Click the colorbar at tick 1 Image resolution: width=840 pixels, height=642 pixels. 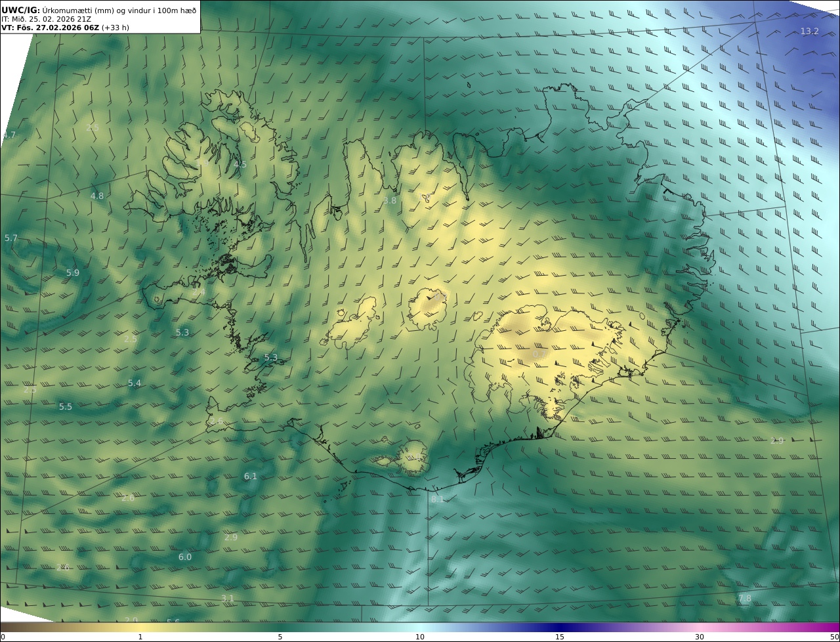(x=140, y=628)
